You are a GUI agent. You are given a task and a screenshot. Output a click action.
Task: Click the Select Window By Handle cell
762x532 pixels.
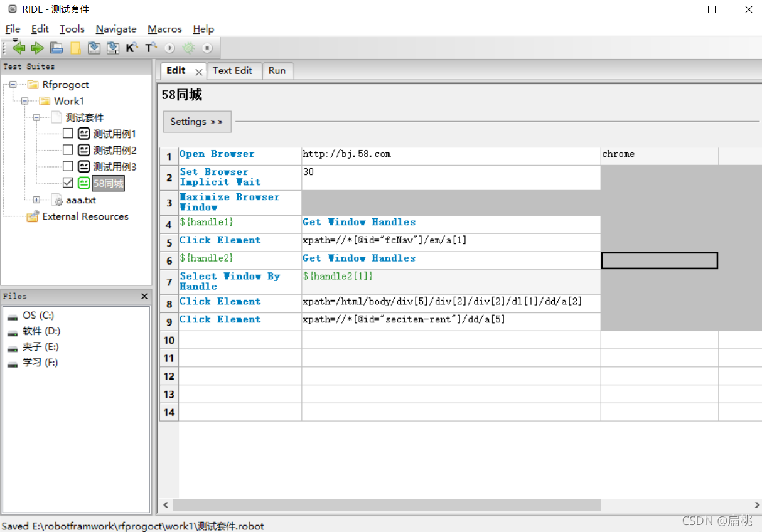tap(240, 282)
